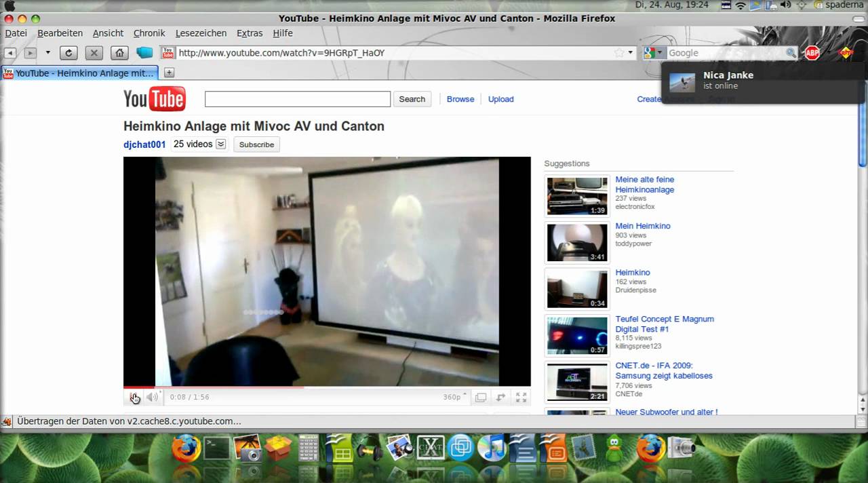This screenshot has height=483, width=868.
Task: Stop loading the page
Action: pyautogui.click(x=94, y=53)
